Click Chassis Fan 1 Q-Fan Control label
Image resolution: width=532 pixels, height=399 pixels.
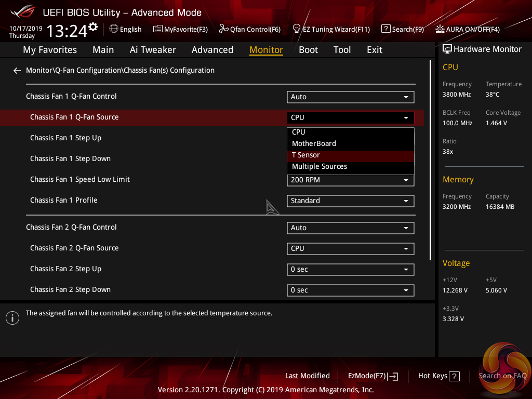click(71, 96)
